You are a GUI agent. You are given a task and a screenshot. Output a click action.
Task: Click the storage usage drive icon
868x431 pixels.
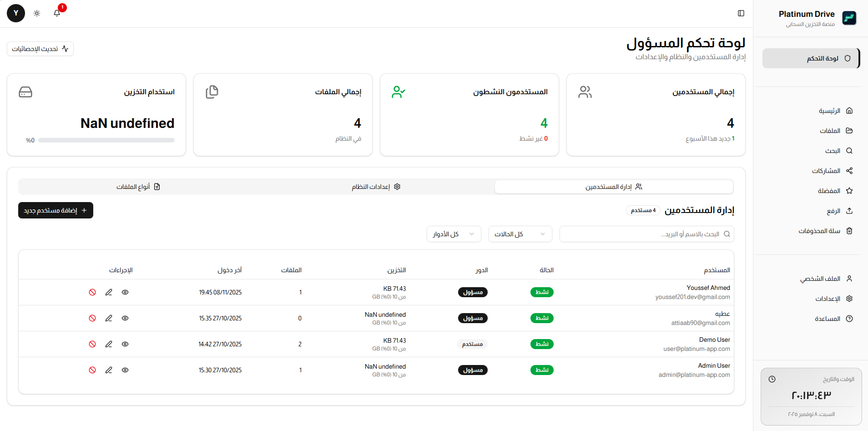click(x=25, y=92)
